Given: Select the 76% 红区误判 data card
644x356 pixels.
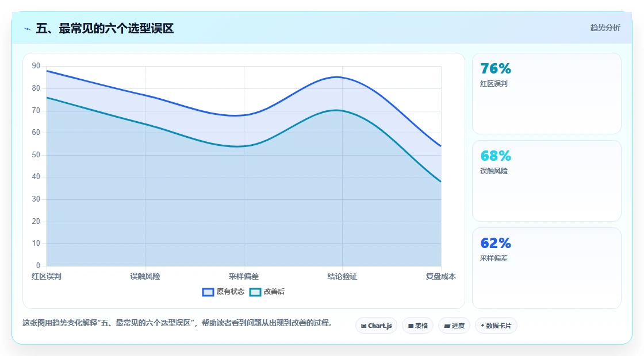Looking at the screenshot, I should point(547,94).
